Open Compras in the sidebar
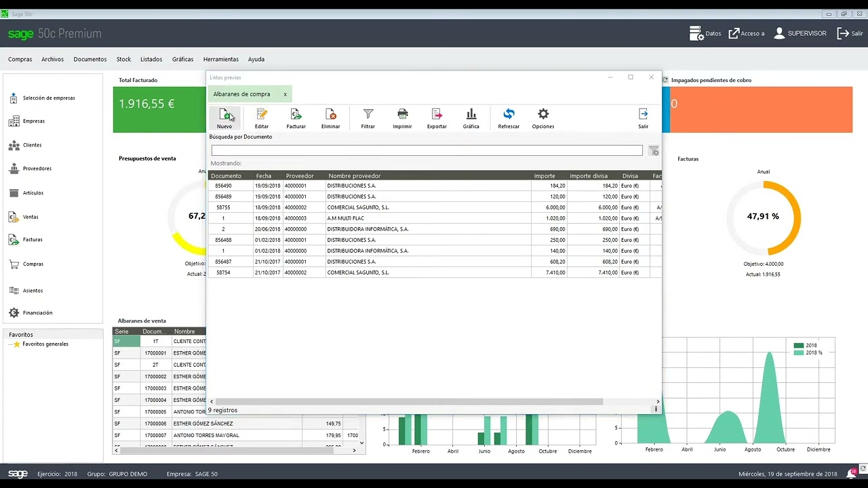Viewport: 868px width, 488px height. [33, 264]
